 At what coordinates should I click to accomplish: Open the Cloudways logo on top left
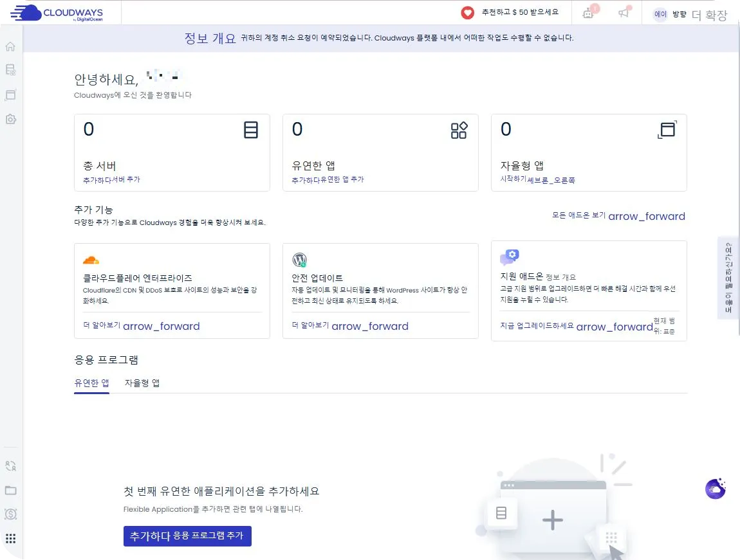(x=58, y=13)
